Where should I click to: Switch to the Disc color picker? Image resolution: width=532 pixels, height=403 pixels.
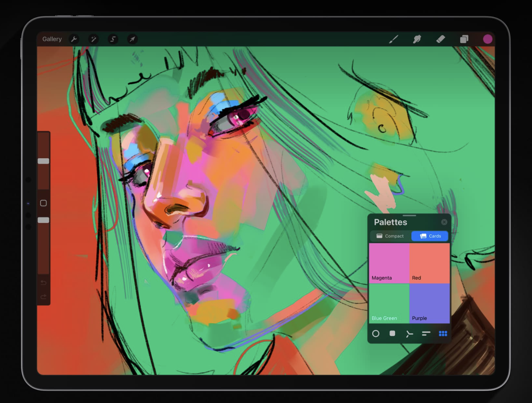point(376,333)
